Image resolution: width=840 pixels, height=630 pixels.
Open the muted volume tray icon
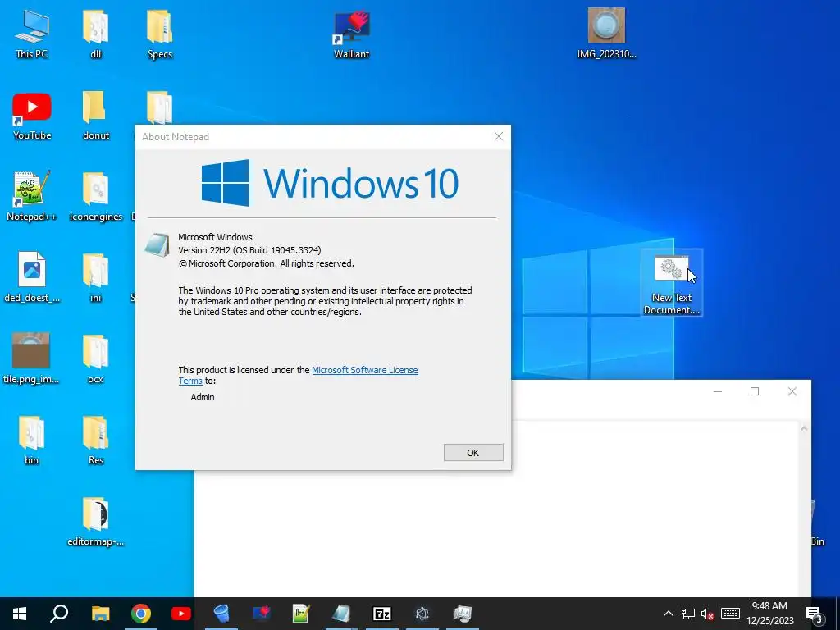(707, 614)
